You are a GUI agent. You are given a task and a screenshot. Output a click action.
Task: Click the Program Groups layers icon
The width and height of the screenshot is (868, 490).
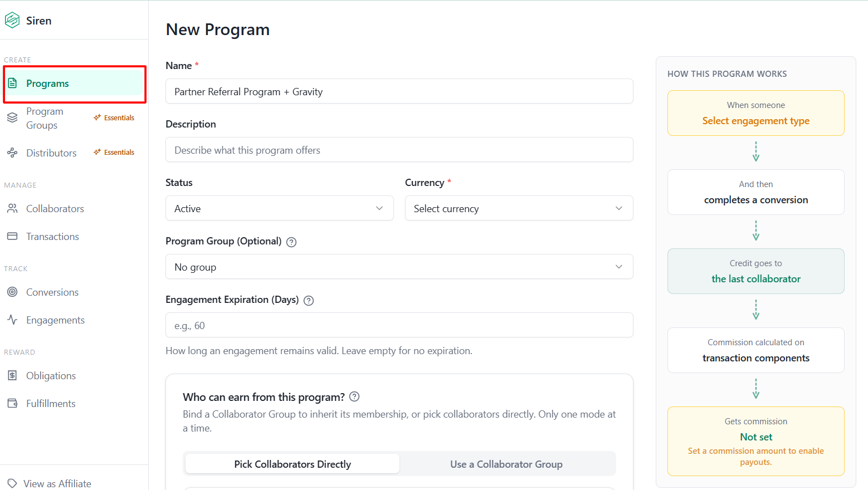12,118
